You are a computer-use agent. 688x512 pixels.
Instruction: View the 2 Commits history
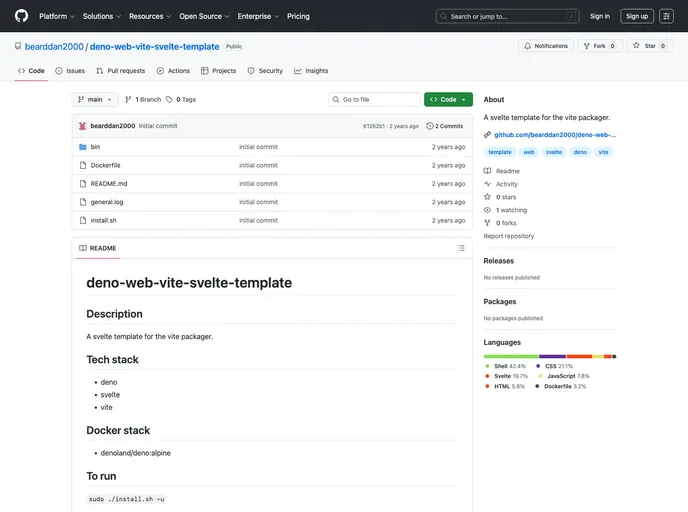click(445, 126)
